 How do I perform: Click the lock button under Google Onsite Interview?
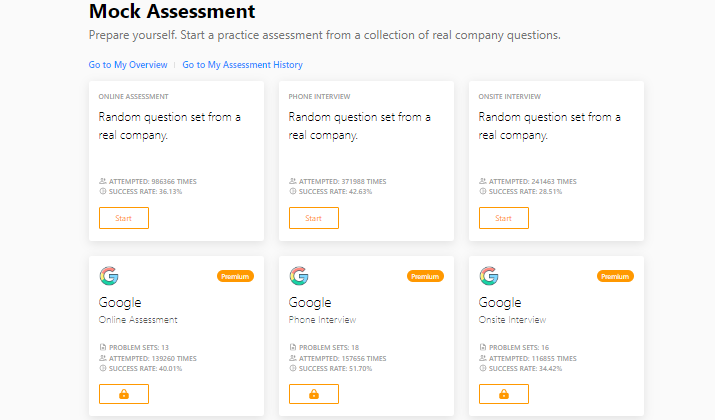pos(504,394)
